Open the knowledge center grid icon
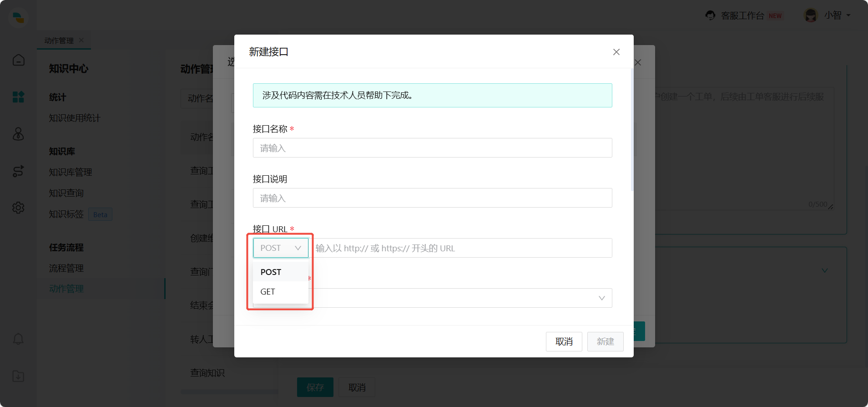Viewport: 868px width, 407px height. (x=18, y=97)
